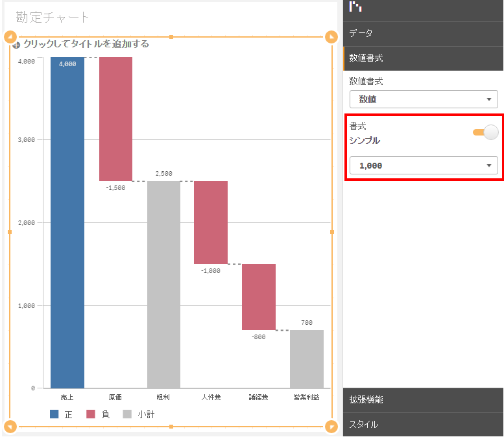Click the 3,000 y-axis tick label
Image resolution: width=504 pixels, height=437 pixels.
click(x=27, y=140)
